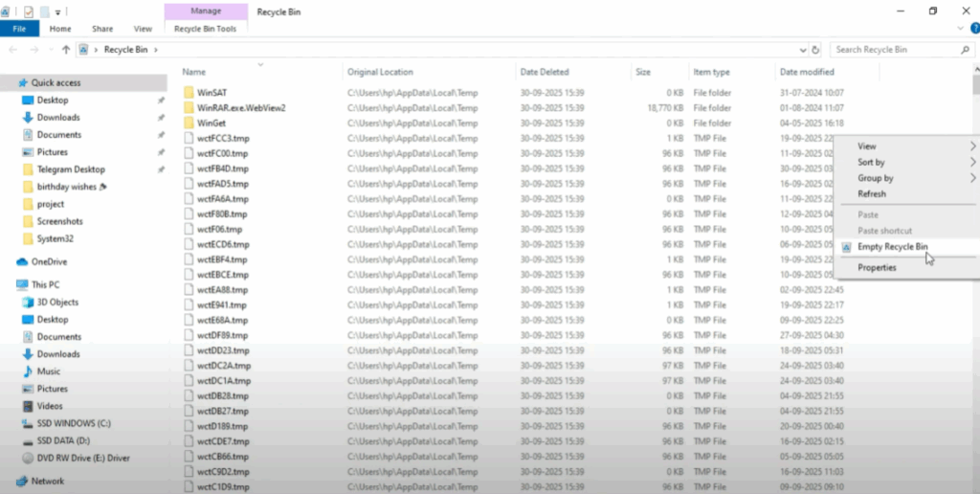Select the Music folder in sidebar
The height and width of the screenshot is (494, 980).
(48, 371)
